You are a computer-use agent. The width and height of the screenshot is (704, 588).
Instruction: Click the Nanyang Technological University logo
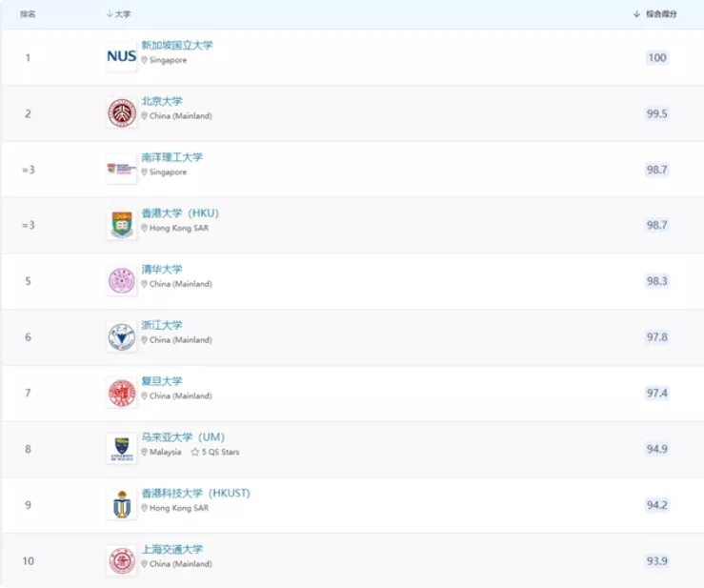point(121,169)
